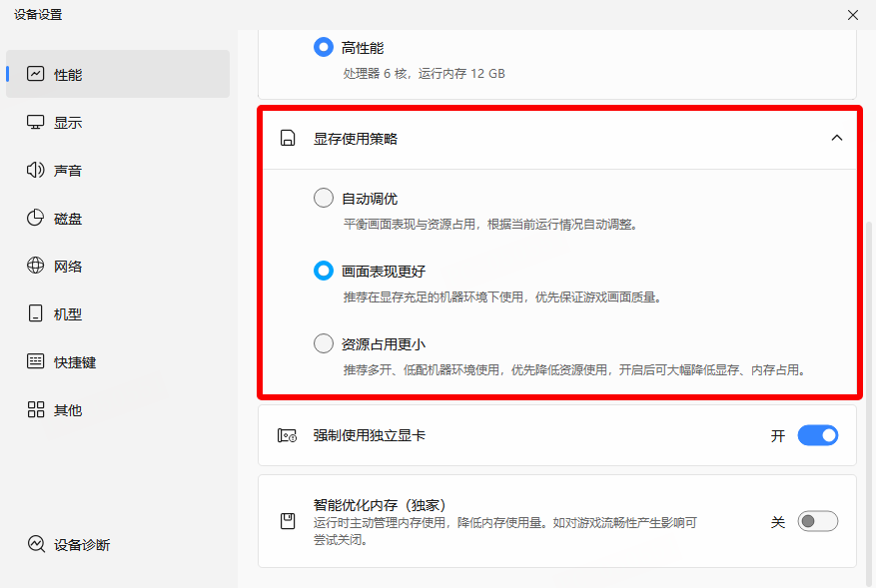This screenshot has height=588, width=876.
Task: Click the 机型 phone model icon
Action: pos(36,313)
